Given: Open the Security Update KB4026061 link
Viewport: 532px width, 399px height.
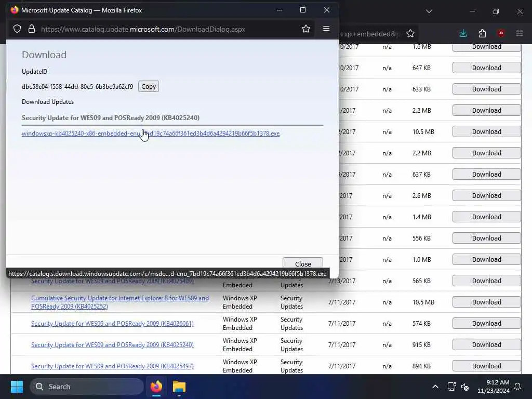Looking at the screenshot, I should click(x=112, y=323).
